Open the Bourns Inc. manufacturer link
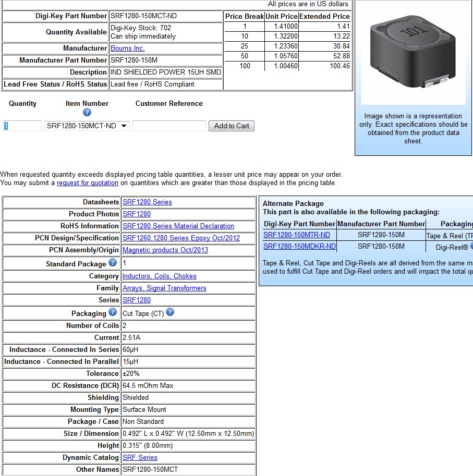 coord(128,48)
